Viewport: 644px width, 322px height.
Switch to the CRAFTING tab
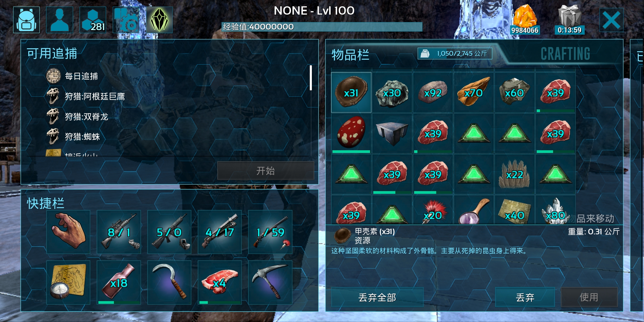pos(565,54)
